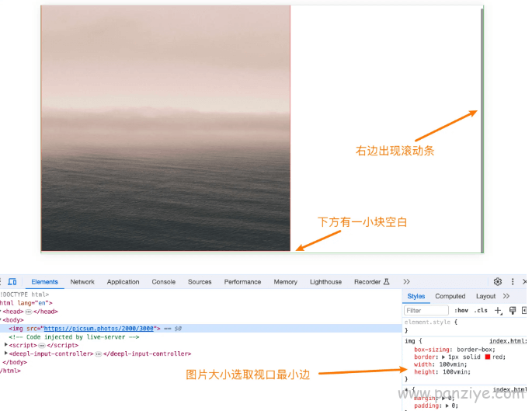Show more DevTools panels via chevrons

coord(406,281)
